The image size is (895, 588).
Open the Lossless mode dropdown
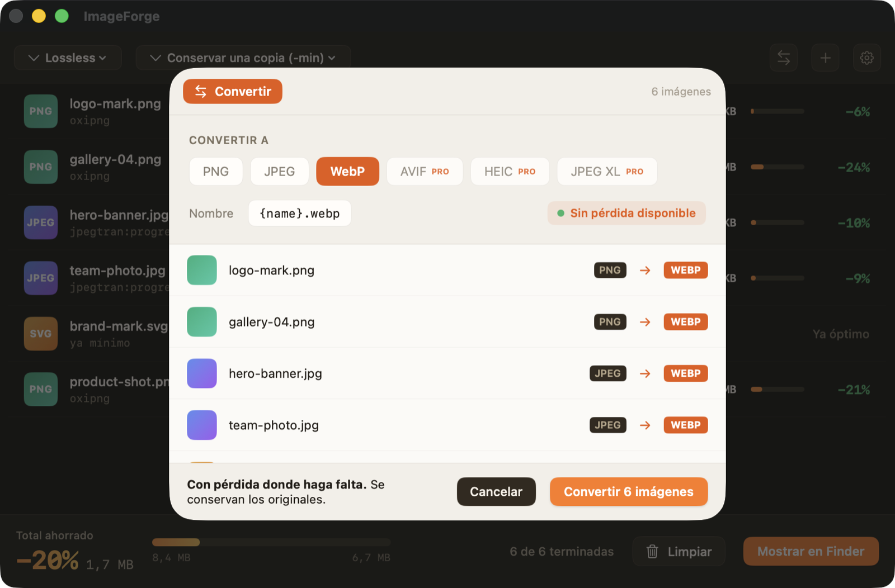tap(68, 58)
